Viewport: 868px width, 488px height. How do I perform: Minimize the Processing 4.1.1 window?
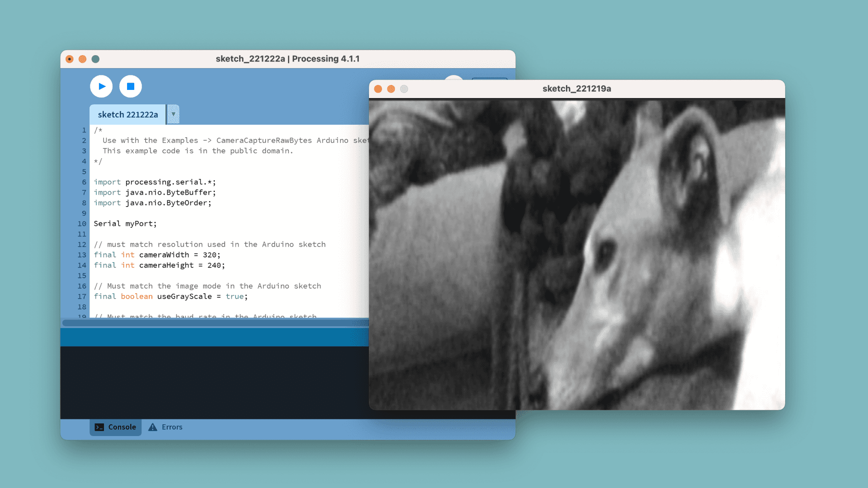[82, 59]
